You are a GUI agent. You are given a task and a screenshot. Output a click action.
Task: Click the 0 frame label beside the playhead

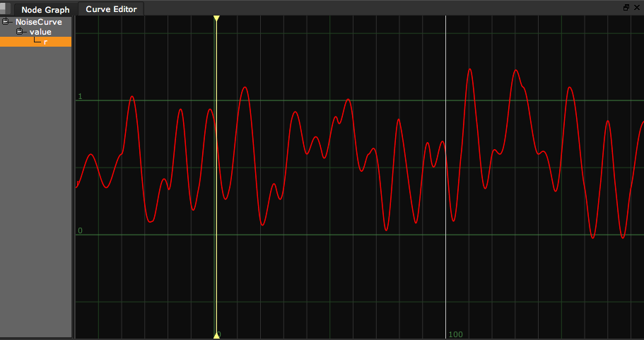pyautogui.click(x=219, y=334)
